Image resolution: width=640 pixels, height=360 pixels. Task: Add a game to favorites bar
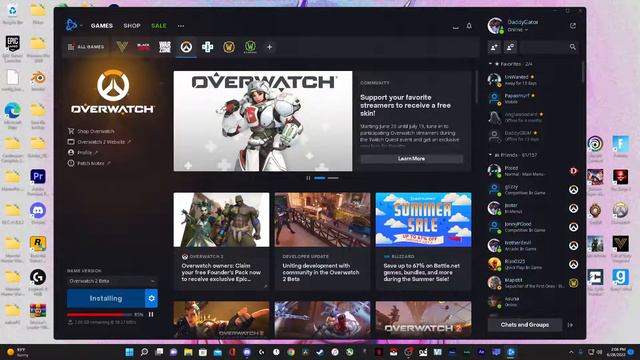click(x=269, y=47)
